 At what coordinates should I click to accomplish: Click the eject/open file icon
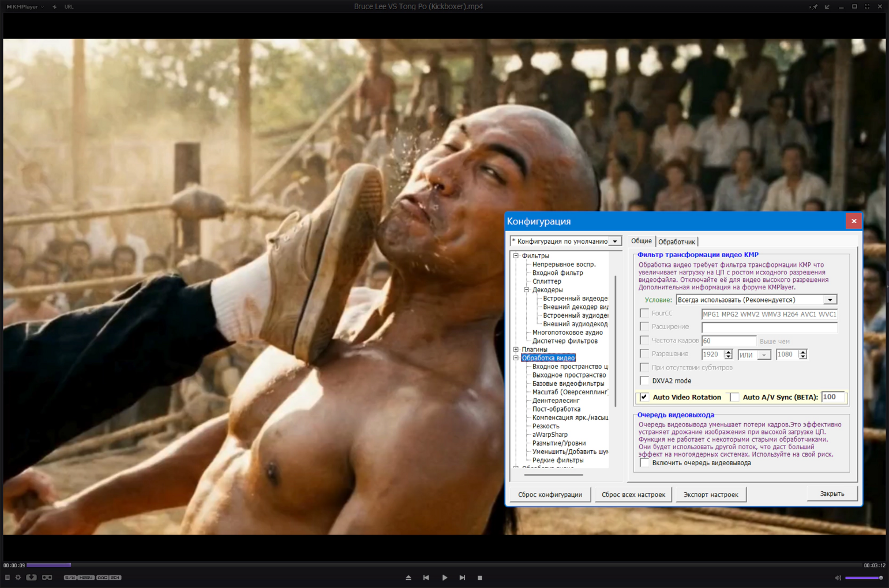408,578
